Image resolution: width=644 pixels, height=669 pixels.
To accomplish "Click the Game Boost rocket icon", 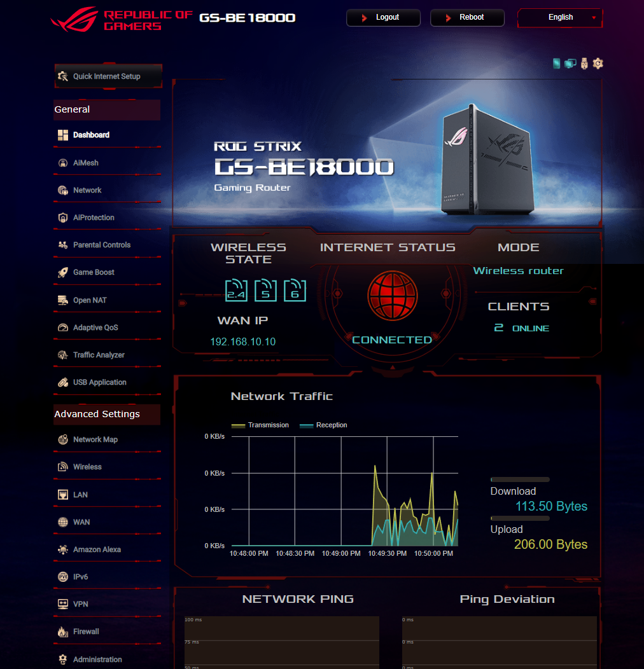I will (x=63, y=272).
